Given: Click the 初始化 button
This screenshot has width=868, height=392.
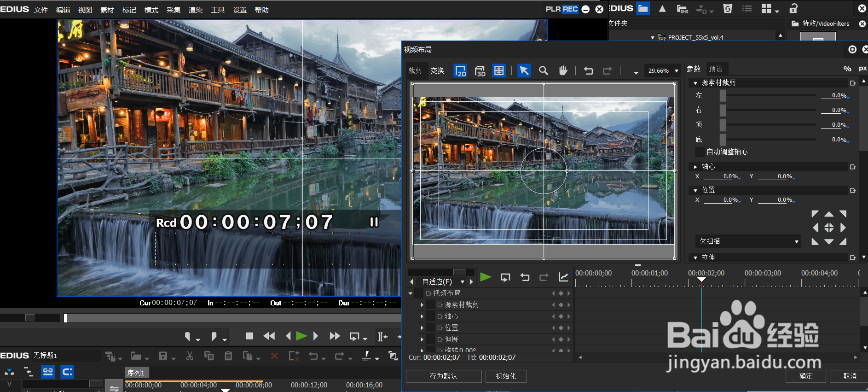Looking at the screenshot, I should [x=506, y=376].
